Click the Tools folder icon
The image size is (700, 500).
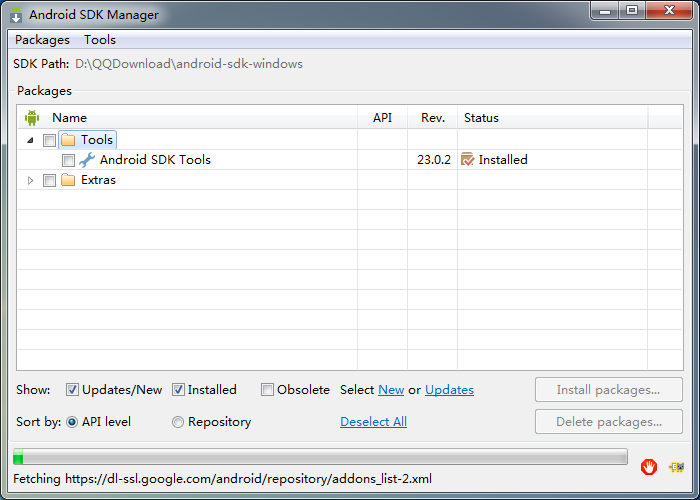coord(68,140)
